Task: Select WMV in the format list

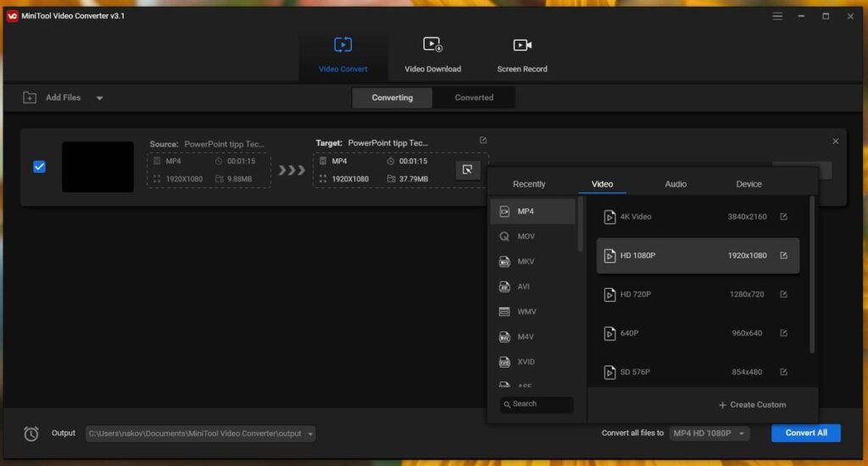Action: (x=532, y=312)
